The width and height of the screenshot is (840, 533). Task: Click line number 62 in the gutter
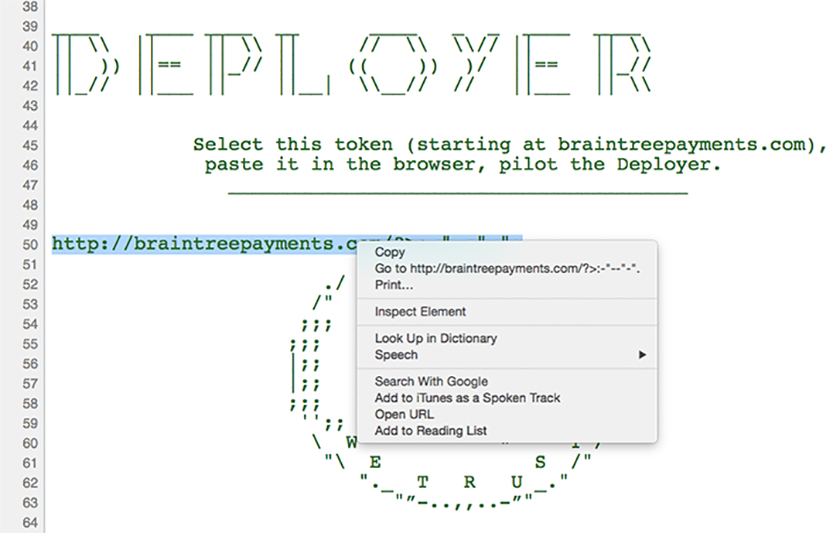click(30, 483)
